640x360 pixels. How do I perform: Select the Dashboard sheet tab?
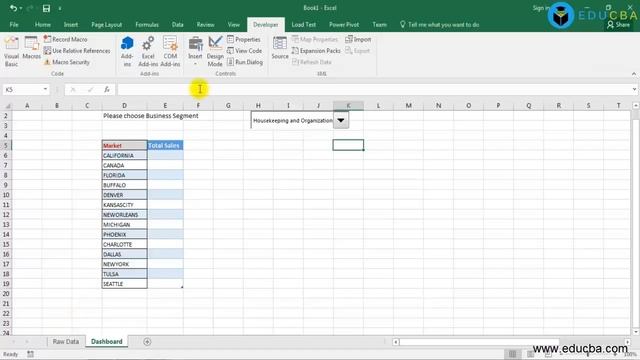pyautogui.click(x=107, y=342)
